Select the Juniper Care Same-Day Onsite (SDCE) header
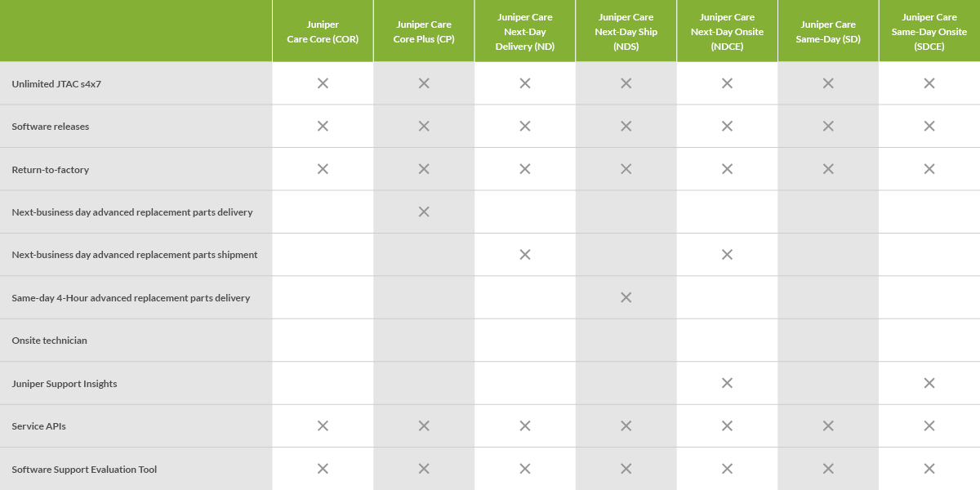980x490 pixels. click(929, 31)
